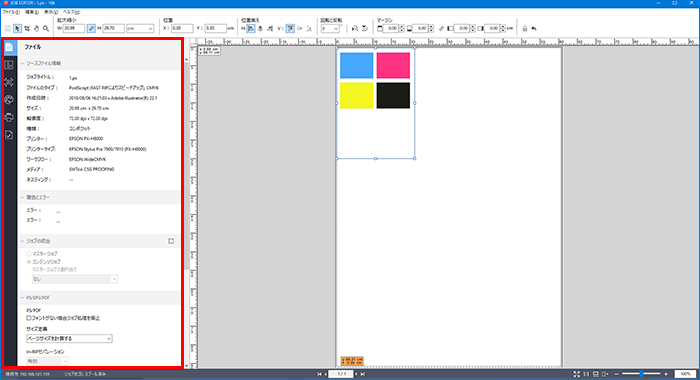Click the undo arrow in toolbar
Viewport: 700px width, 380px height.
(x=533, y=29)
